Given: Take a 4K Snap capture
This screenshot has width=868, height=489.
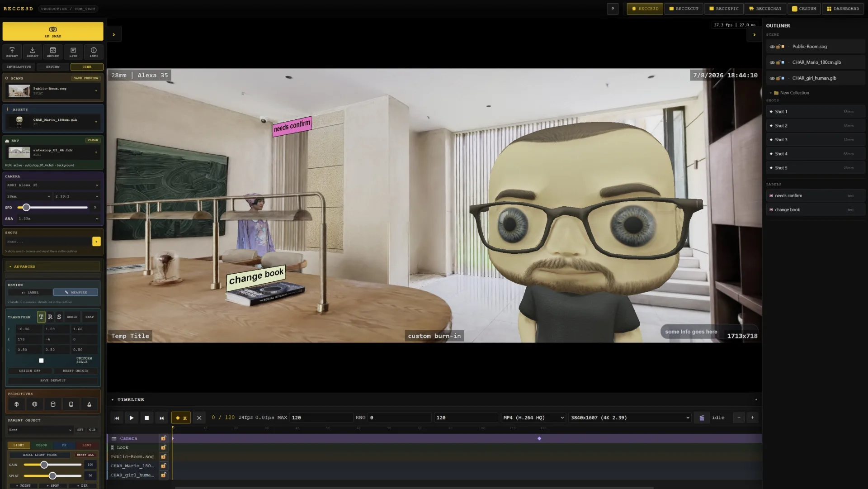Looking at the screenshot, I should tap(53, 31).
